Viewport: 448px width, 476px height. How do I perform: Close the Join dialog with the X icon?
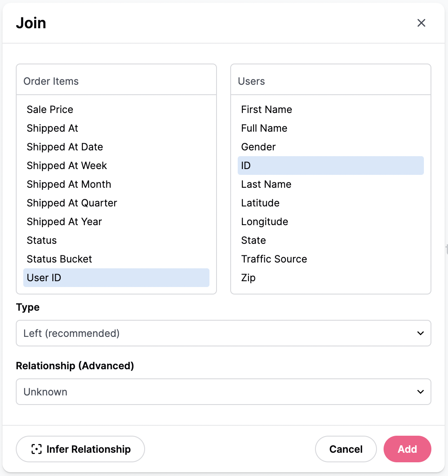tap(421, 23)
